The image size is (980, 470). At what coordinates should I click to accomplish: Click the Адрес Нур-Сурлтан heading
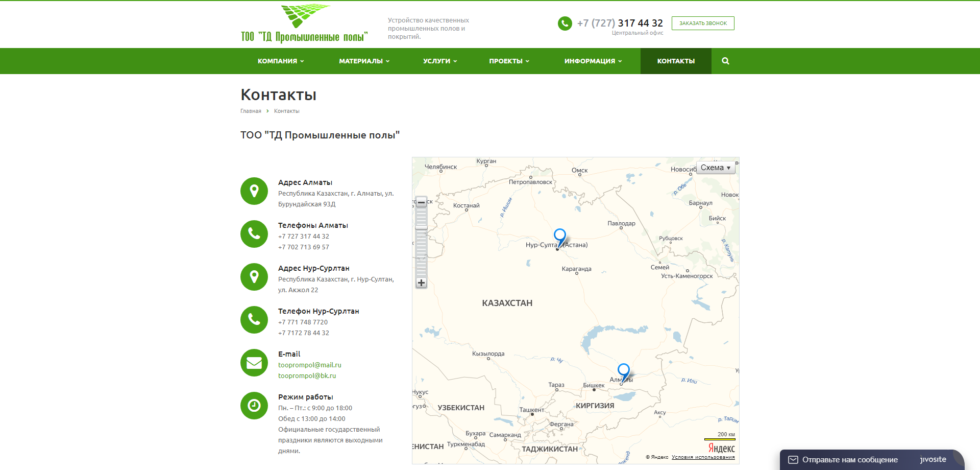point(313,268)
